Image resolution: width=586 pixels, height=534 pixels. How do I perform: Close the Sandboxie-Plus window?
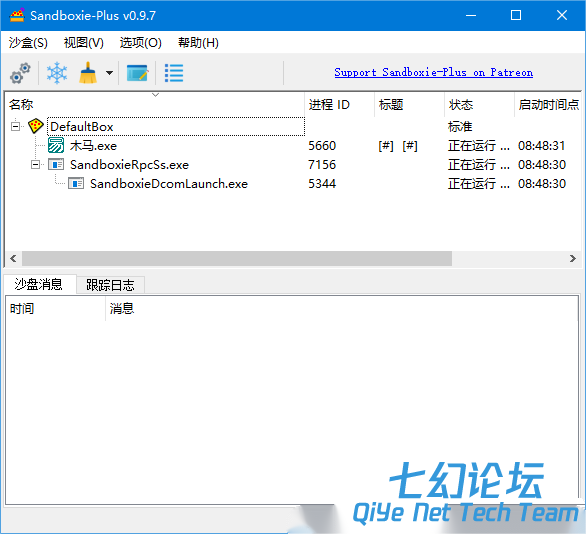click(x=562, y=15)
